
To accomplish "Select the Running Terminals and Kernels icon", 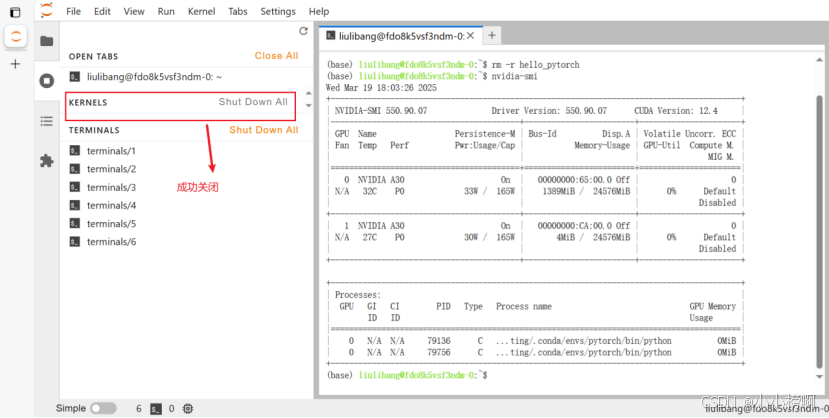I will pyautogui.click(x=47, y=81).
